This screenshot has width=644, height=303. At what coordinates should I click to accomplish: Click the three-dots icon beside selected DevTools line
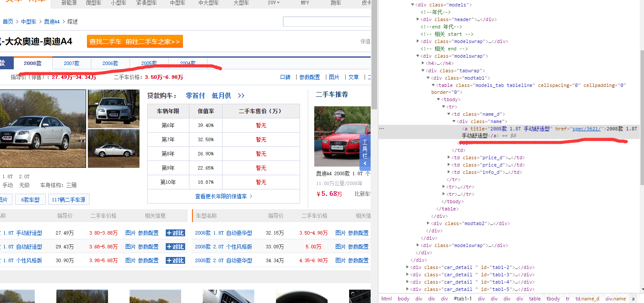(381, 128)
